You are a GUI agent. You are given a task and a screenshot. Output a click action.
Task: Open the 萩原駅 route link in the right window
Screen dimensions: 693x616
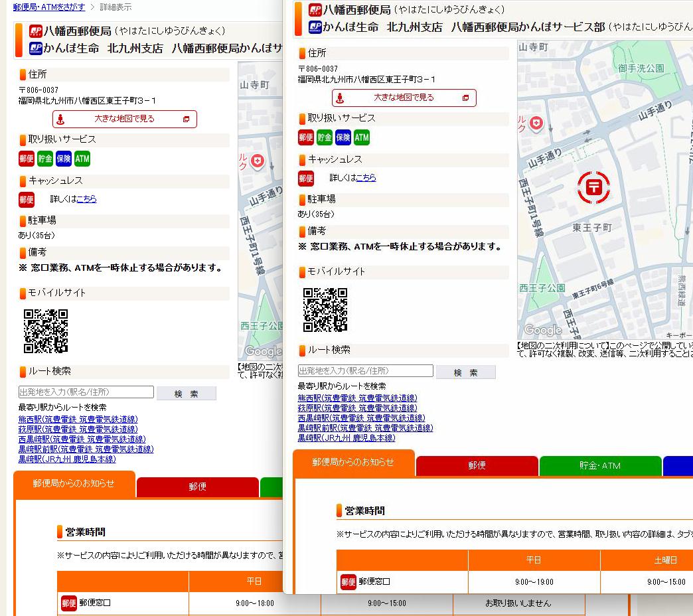[357, 408]
